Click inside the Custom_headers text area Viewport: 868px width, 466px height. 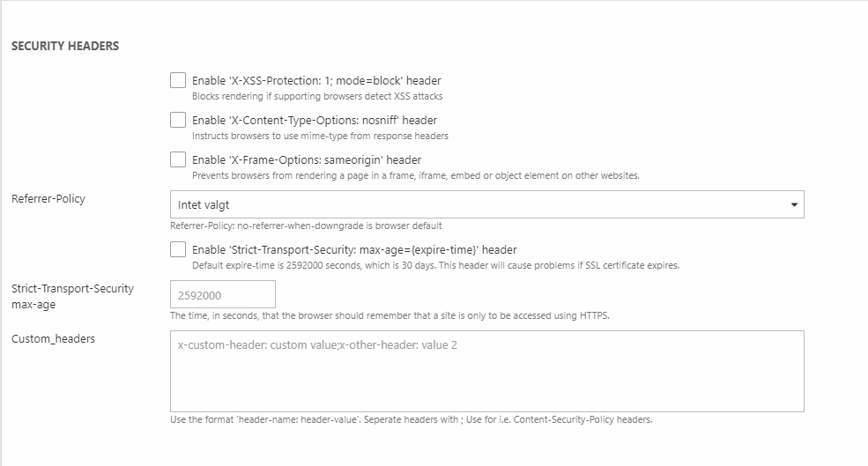click(486, 371)
